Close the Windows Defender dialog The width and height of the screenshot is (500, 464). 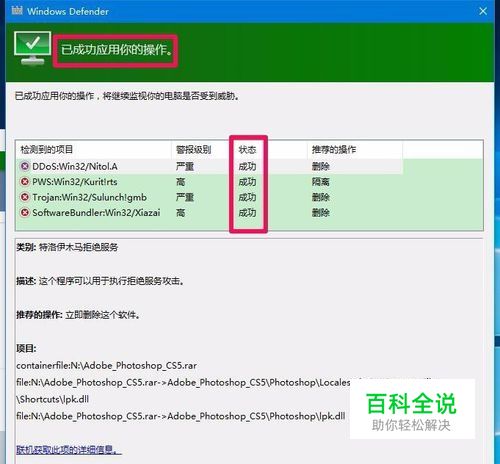tap(483, 11)
